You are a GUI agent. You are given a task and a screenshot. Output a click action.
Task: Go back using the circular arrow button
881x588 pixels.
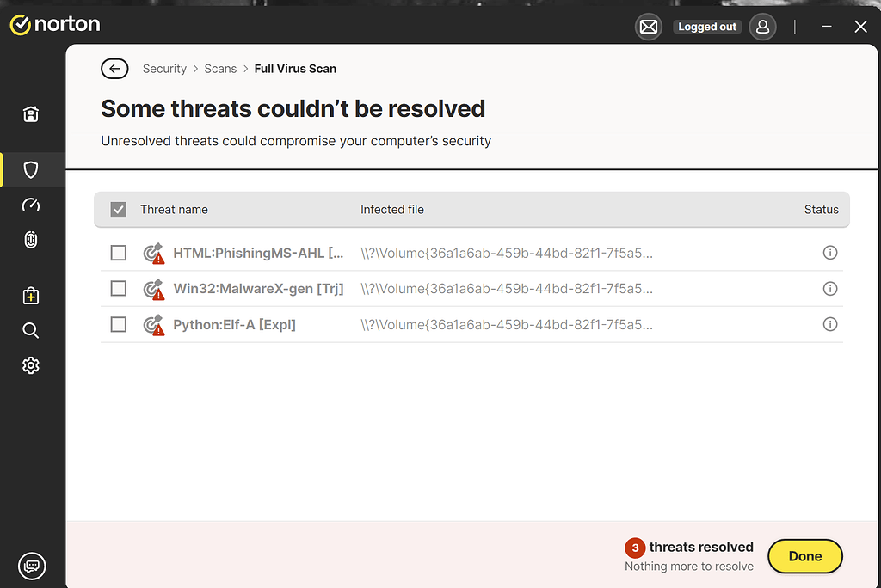tap(114, 68)
